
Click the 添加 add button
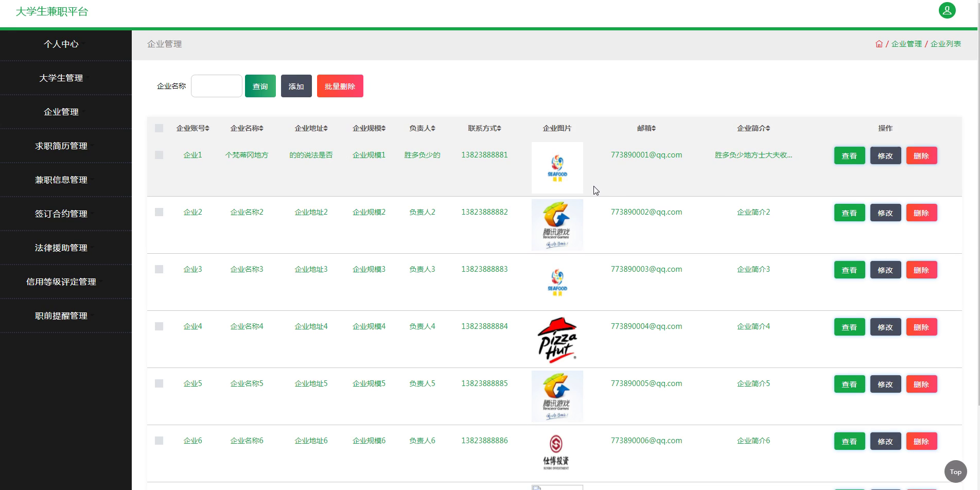(296, 86)
